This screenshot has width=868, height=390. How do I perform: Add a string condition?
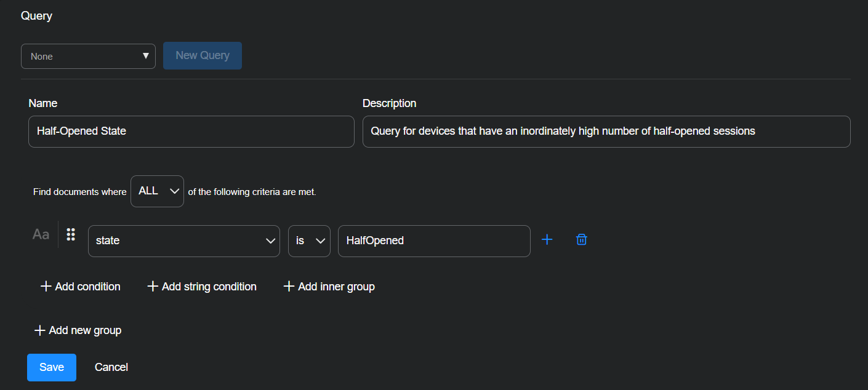pyautogui.click(x=202, y=287)
